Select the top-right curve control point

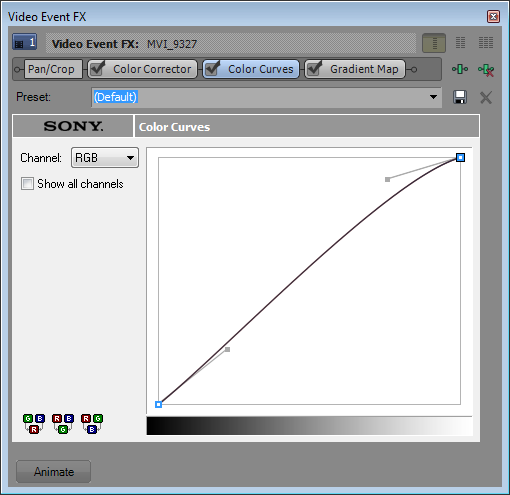(460, 157)
